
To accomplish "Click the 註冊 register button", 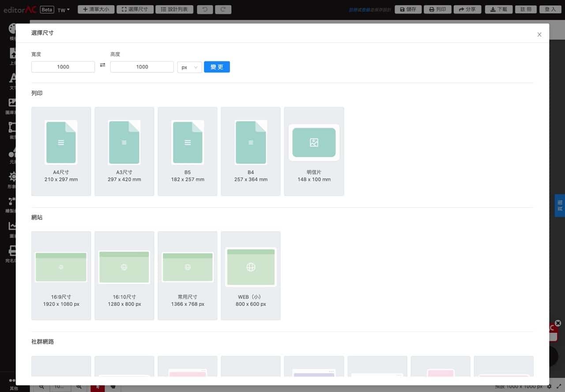I will tap(526, 9).
